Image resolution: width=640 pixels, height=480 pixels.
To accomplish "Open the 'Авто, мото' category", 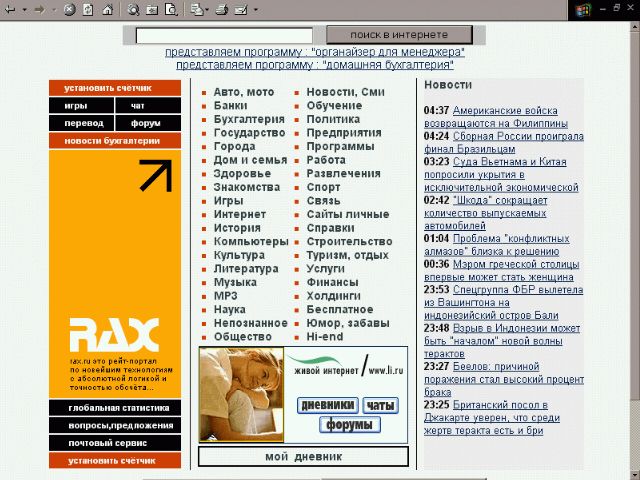I will (244, 92).
